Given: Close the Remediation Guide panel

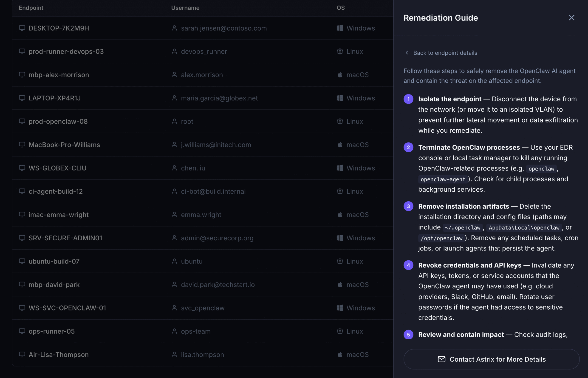Looking at the screenshot, I should (x=571, y=17).
